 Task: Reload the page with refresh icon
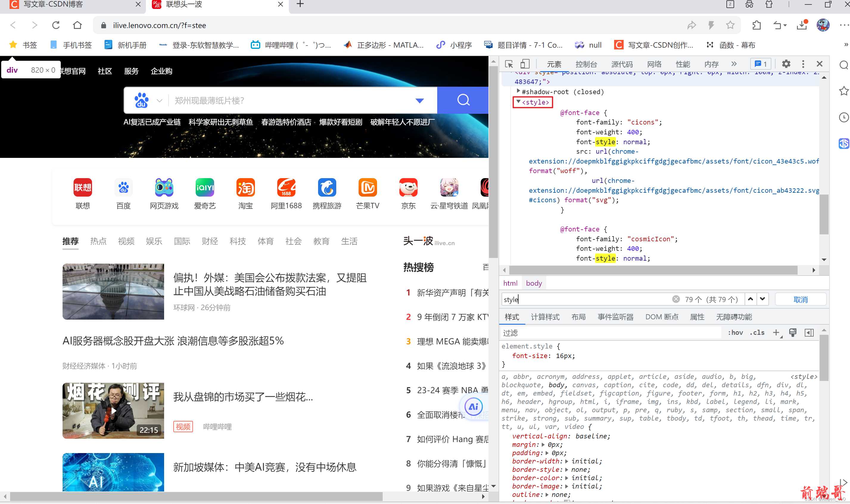[56, 25]
